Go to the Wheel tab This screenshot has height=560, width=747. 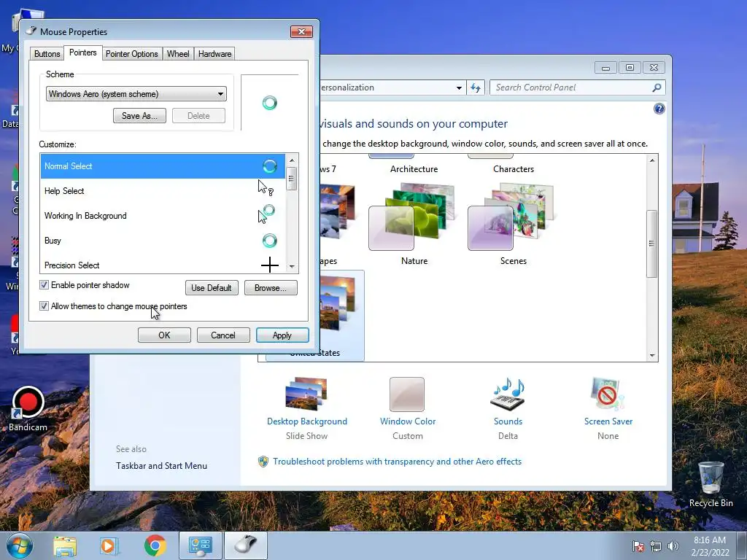tap(178, 54)
